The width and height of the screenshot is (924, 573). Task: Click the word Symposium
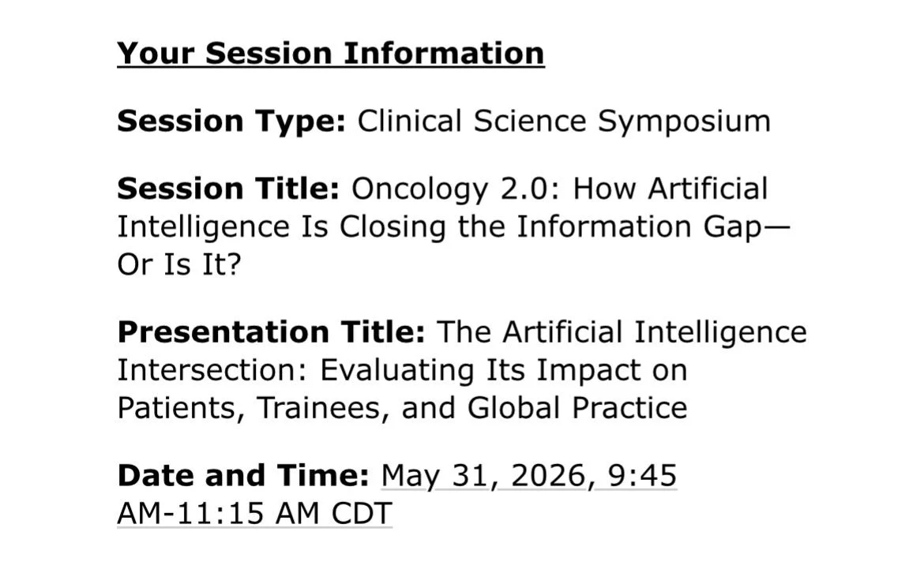pos(684,122)
